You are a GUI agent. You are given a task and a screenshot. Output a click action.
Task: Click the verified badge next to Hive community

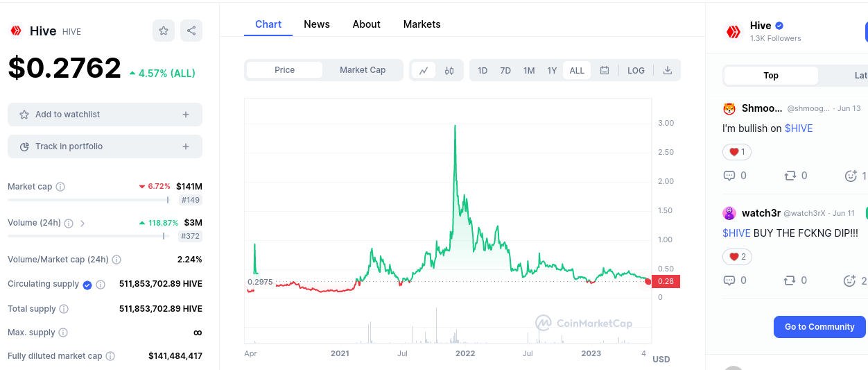tap(779, 26)
